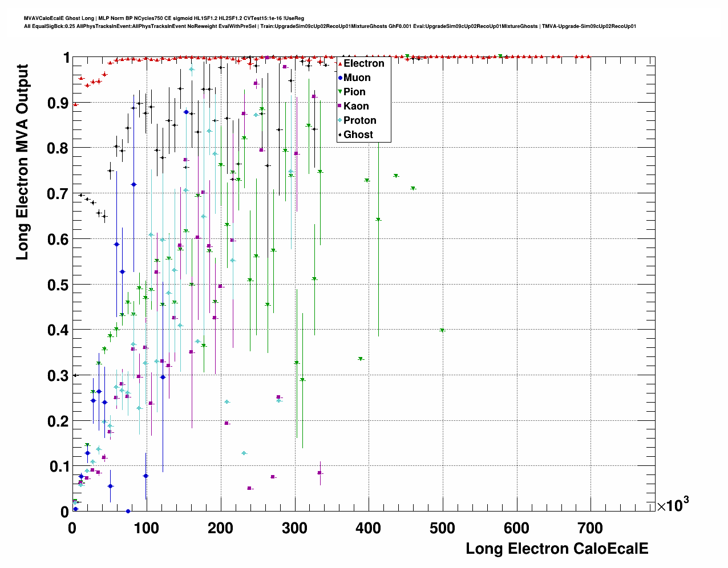Image resolution: width=728 pixels, height=568 pixels.
Task: Click the red Electron triangle marker in legend
Action: click(340, 63)
